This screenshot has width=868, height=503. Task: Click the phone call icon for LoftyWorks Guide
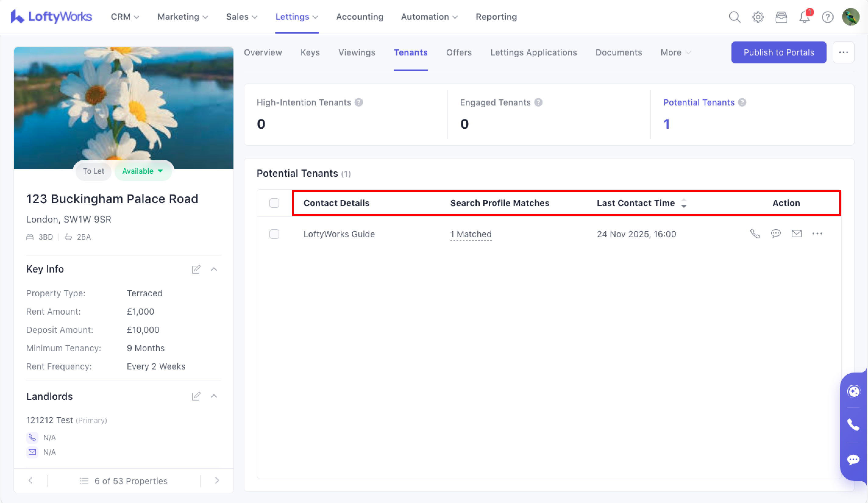(x=755, y=234)
